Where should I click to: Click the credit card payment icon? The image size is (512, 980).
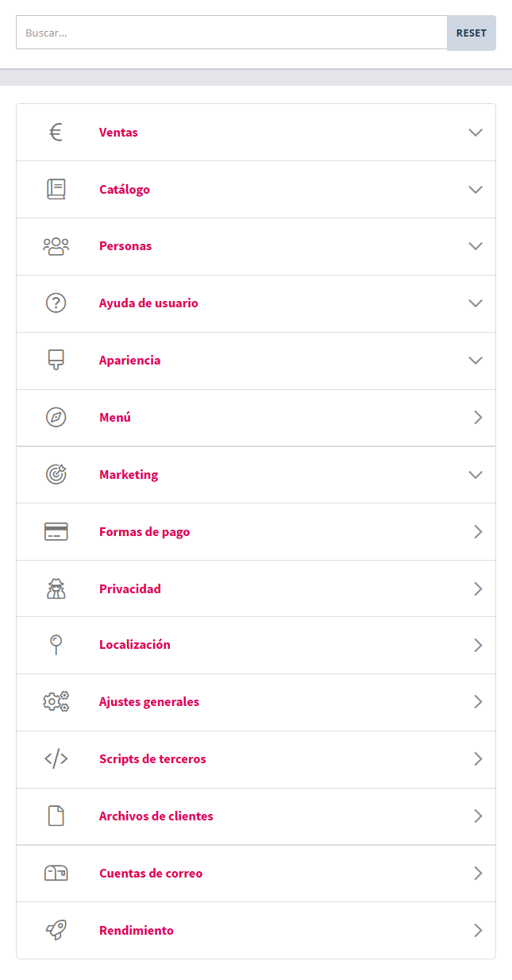click(x=56, y=532)
